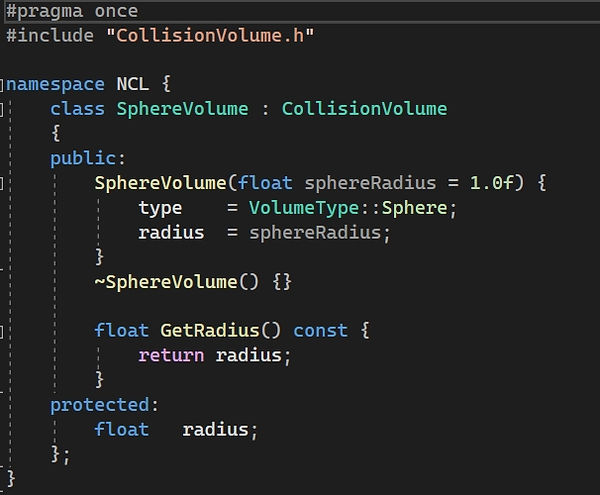Image resolution: width=600 pixels, height=495 pixels.
Task: Click the "public:" access specifier
Action: 88,159
